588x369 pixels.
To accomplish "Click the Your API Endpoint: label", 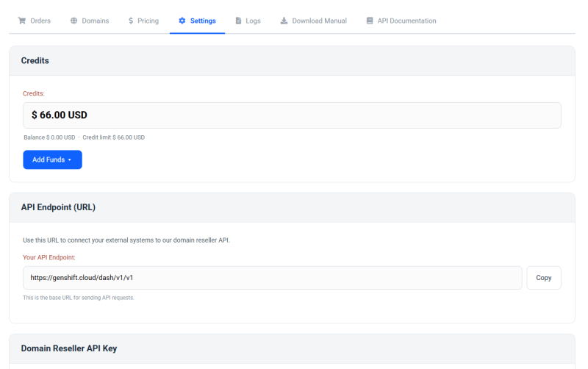I will (49, 257).
